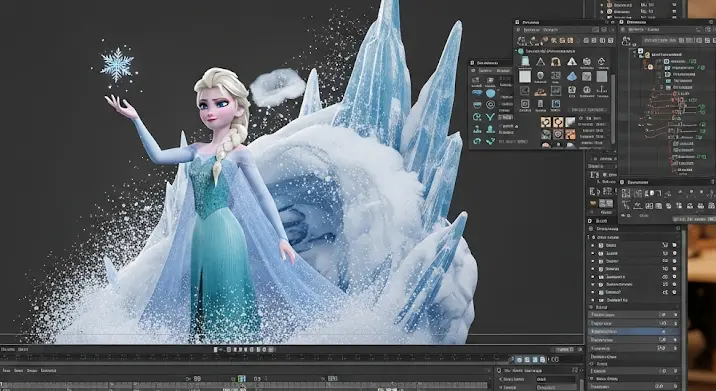716x391 pixels.
Task: Click the asset panel vertical scrollbar
Action: click(x=613, y=109)
